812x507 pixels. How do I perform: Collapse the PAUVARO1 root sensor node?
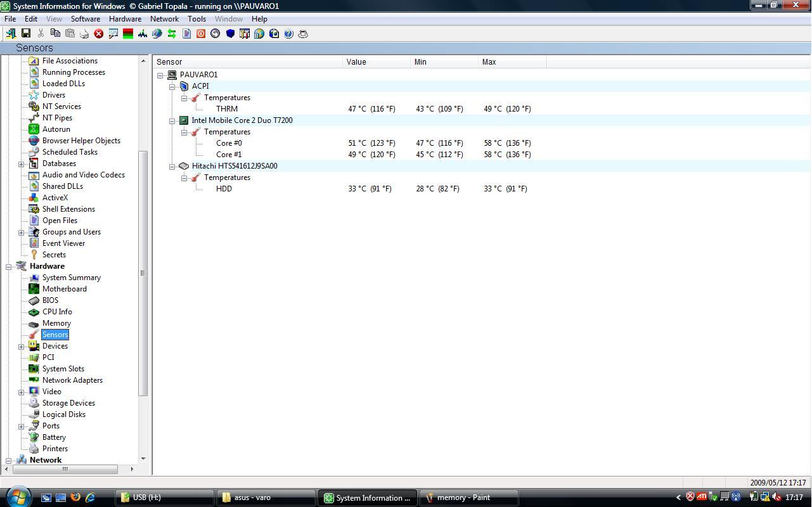click(160, 75)
